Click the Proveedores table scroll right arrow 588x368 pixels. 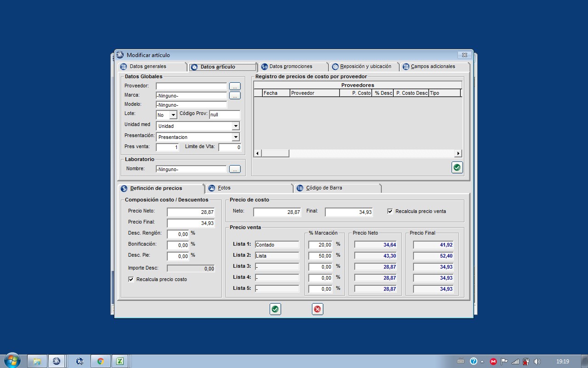click(x=458, y=153)
